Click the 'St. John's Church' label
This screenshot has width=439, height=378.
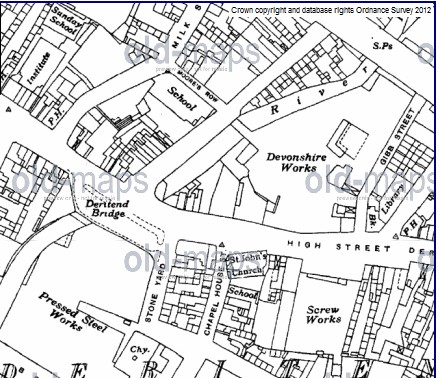(x=248, y=264)
